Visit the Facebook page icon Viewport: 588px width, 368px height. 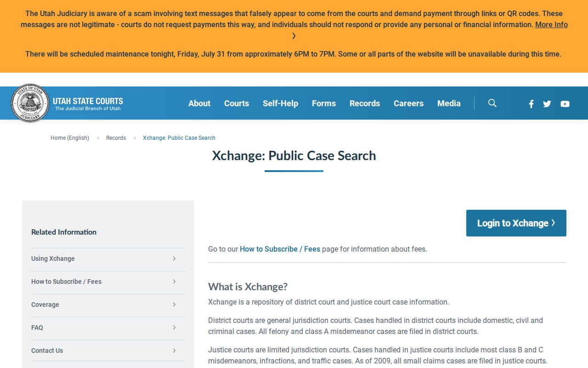(x=531, y=104)
